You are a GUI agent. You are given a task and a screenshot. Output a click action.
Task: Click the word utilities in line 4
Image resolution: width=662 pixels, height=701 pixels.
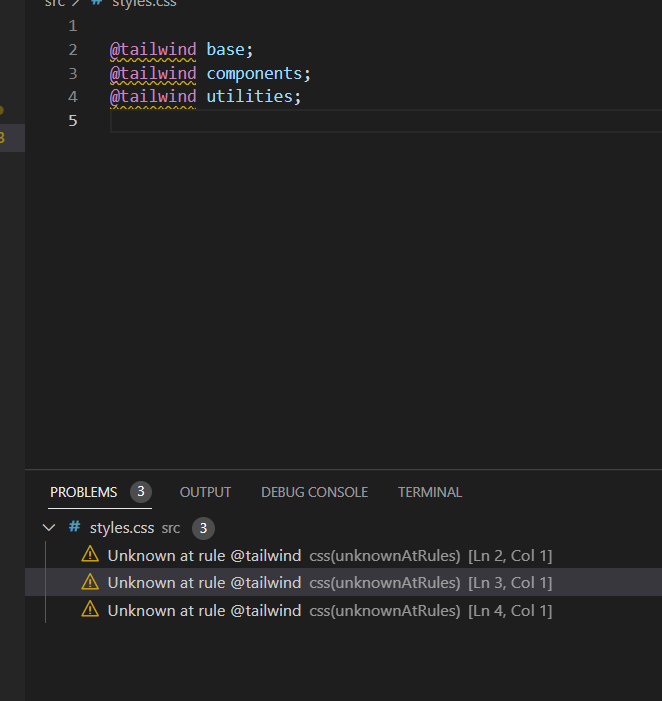tap(249, 97)
